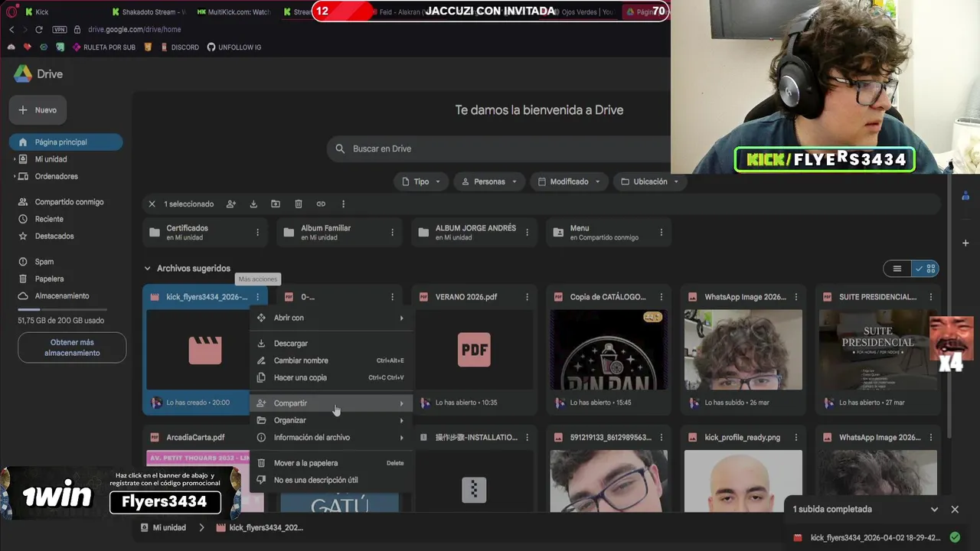The image size is (980, 551).
Task: Open the Compartir submenu
Action: (x=331, y=403)
